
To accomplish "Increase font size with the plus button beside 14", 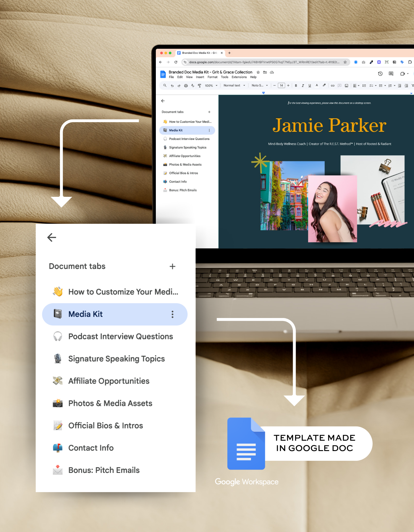I will 288,85.
